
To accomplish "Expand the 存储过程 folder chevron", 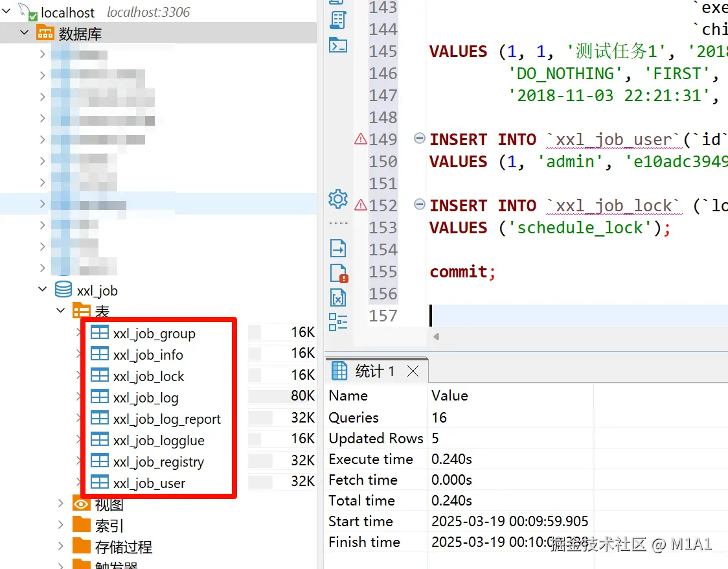I will 60,546.
